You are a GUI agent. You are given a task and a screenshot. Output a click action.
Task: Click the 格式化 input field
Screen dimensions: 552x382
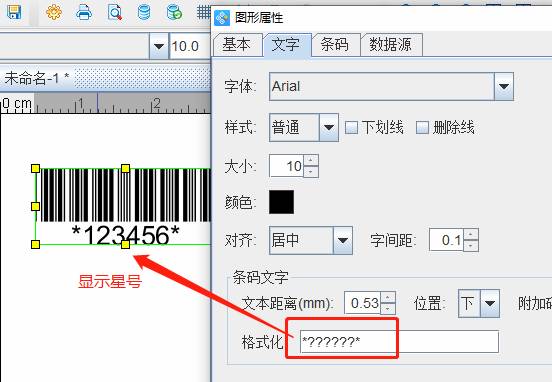pyautogui.click(x=399, y=341)
